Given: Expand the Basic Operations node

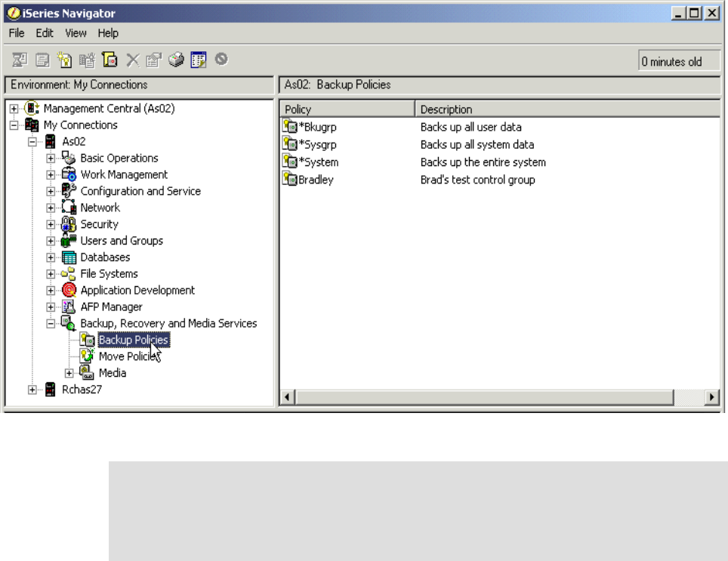Looking at the screenshot, I should click(51, 159).
